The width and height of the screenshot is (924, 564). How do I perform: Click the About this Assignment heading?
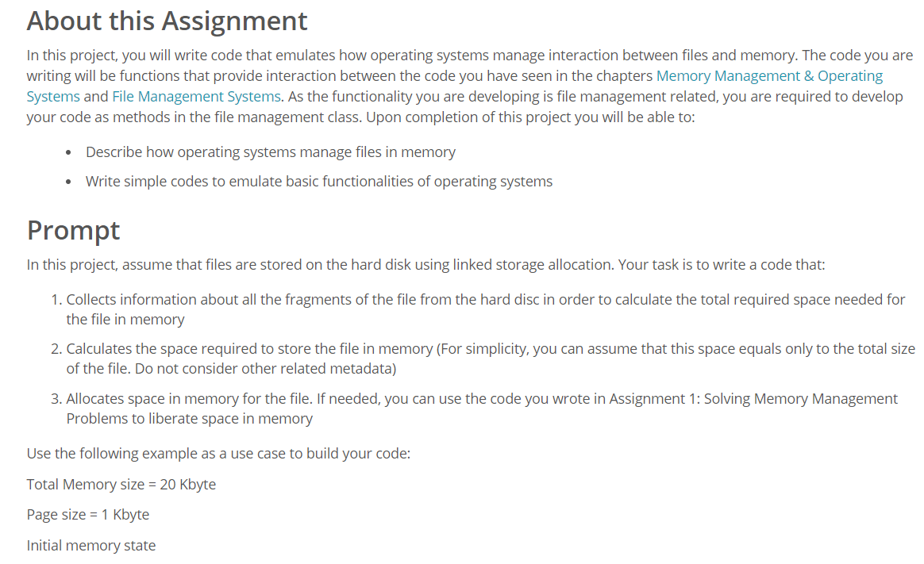tap(167, 21)
